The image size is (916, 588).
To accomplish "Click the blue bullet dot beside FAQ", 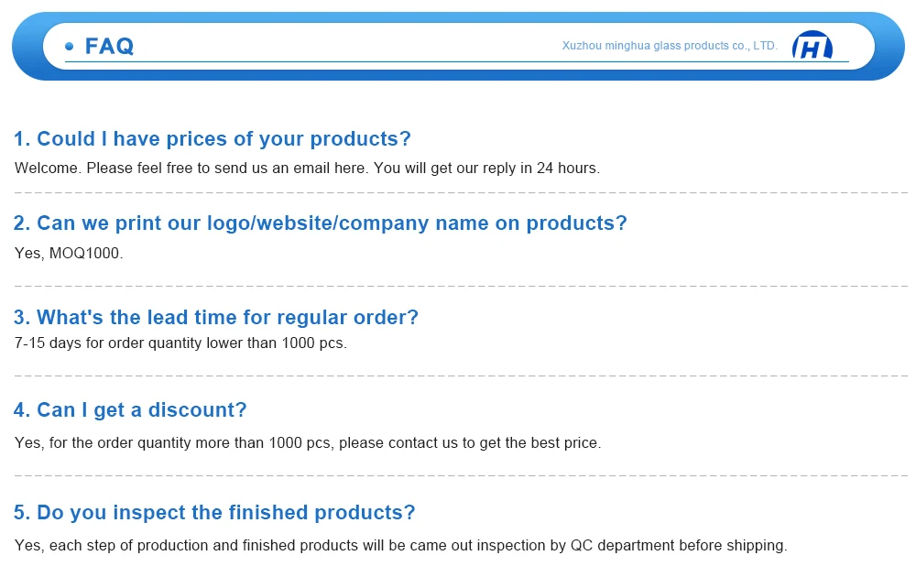I will tap(70, 46).
